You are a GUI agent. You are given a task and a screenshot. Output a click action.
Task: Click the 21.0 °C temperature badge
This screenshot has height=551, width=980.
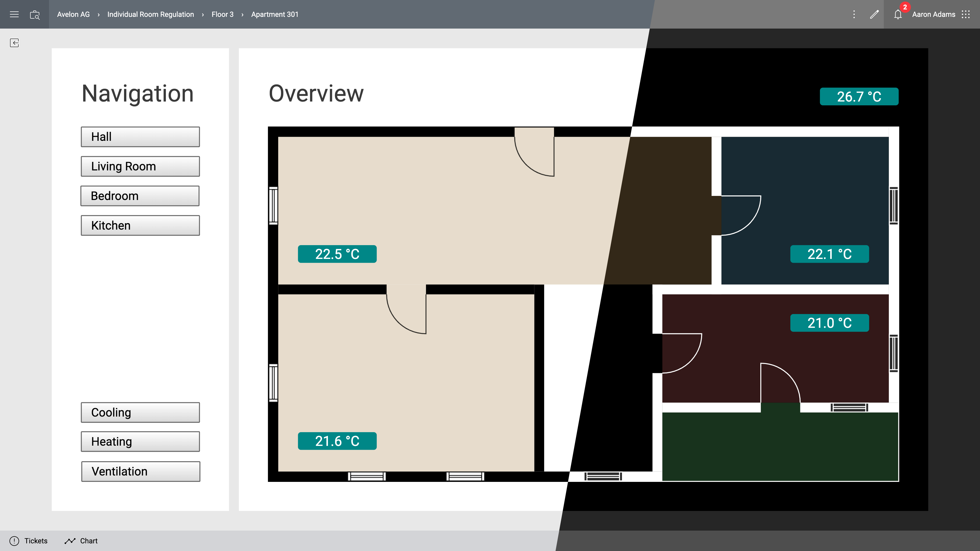pyautogui.click(x=829, y=323)
